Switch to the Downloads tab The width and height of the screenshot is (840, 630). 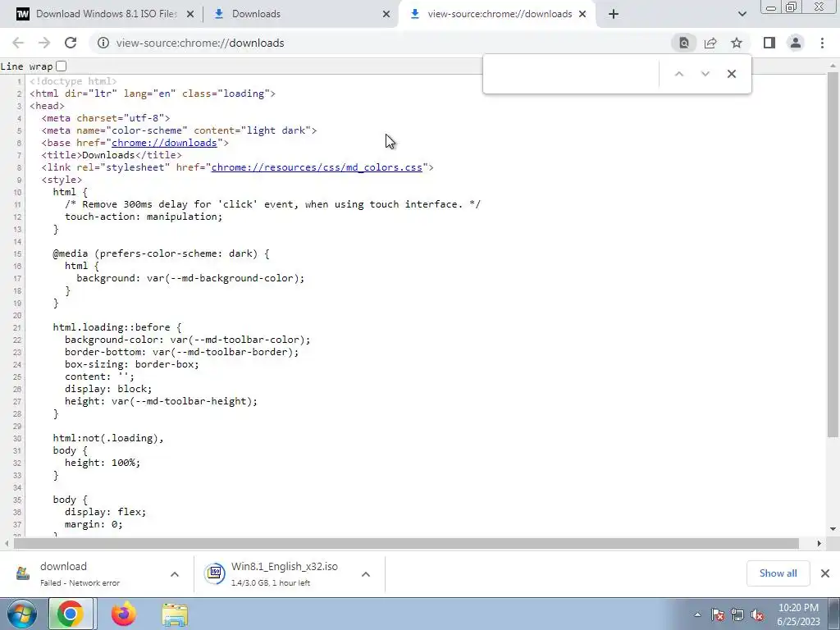(x=300, y=14)
